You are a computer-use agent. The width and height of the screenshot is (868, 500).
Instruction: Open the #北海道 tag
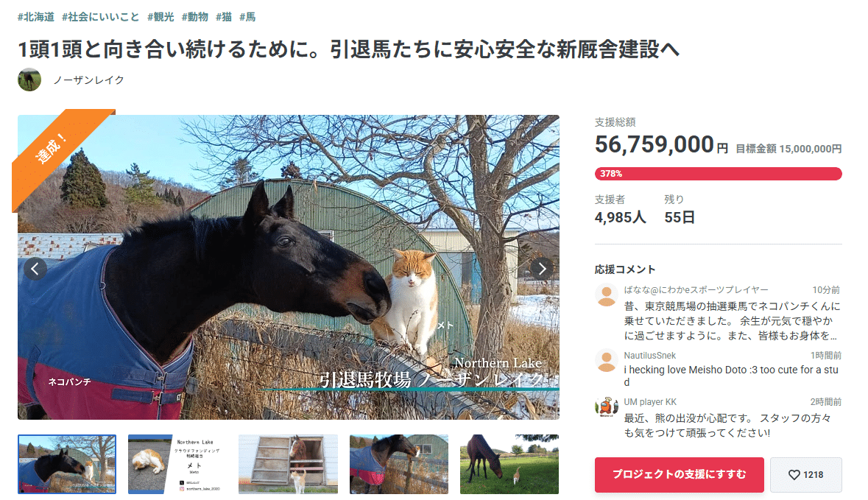[x=36, y=17]
